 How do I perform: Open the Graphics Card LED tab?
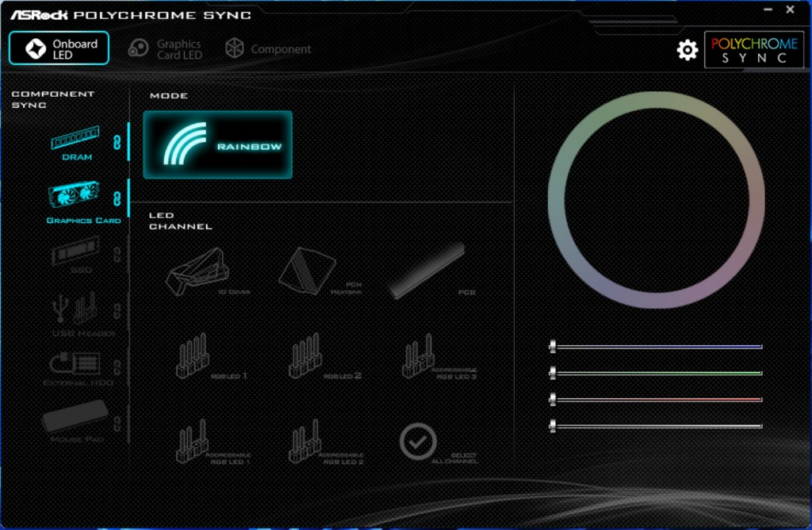pos(165,49)
